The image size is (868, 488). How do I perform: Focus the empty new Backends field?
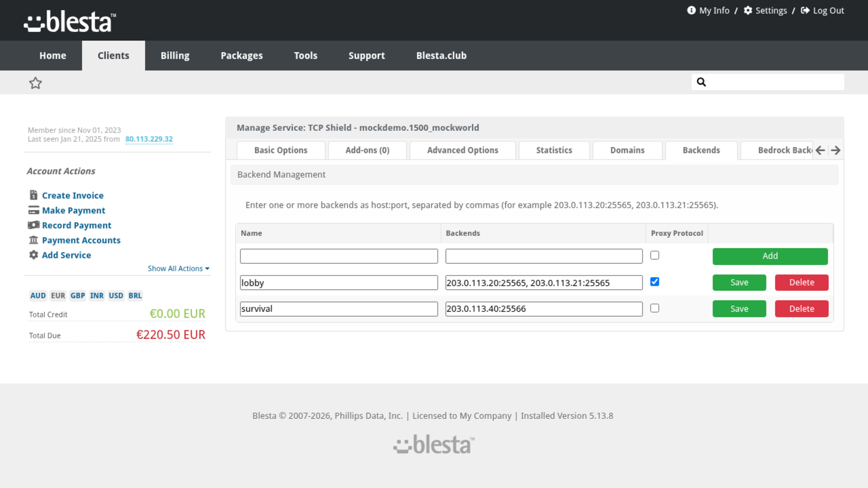(x=544, y=256)
